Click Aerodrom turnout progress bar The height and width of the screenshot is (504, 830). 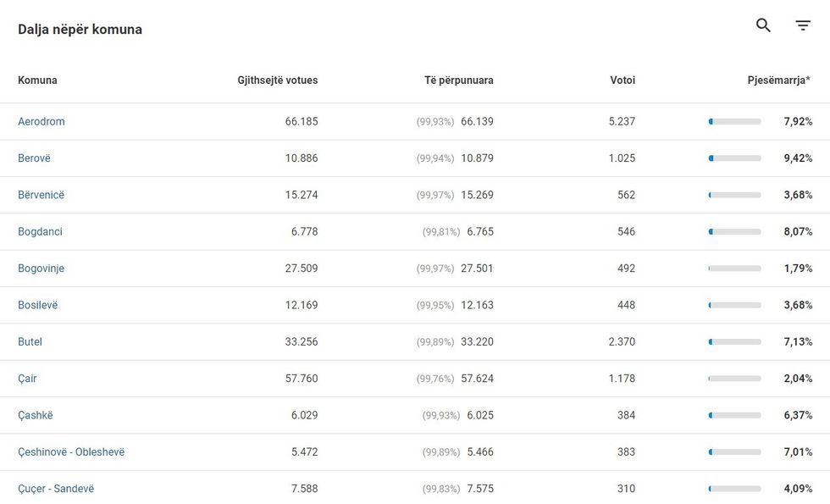tap(734, 122)
